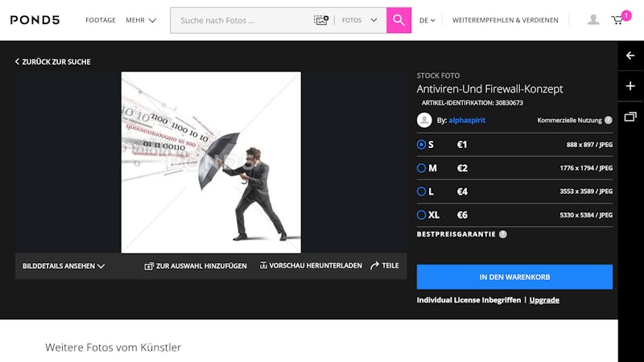Click the Kommerzielle Nutzung help question mark
644x362 pixels.
pyautogui.click(x=609, y=120)
